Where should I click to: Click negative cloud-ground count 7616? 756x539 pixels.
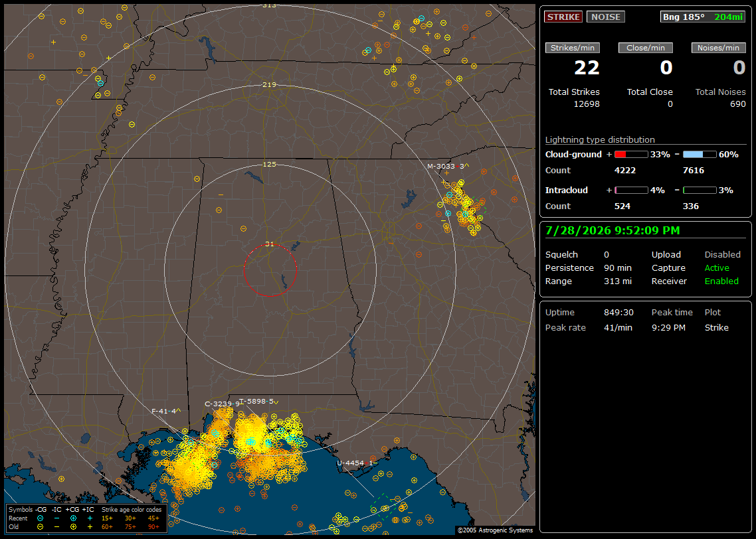694,171
